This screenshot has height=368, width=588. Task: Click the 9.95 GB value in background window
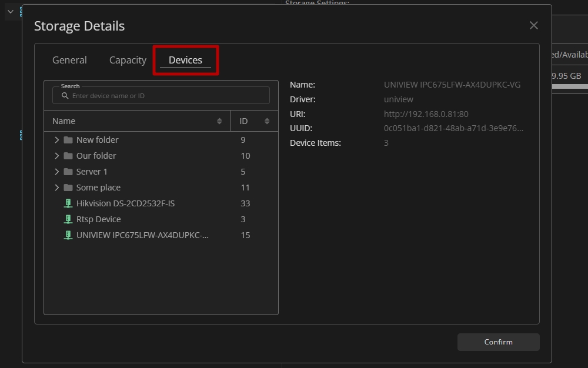pyautogui.click(x=566, y=76)
